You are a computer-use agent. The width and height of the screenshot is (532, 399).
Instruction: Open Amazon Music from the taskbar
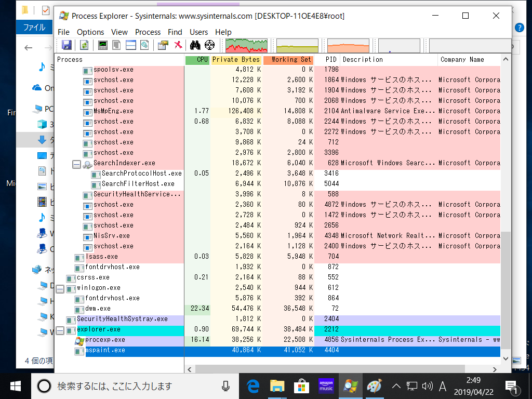click(326, 386)
